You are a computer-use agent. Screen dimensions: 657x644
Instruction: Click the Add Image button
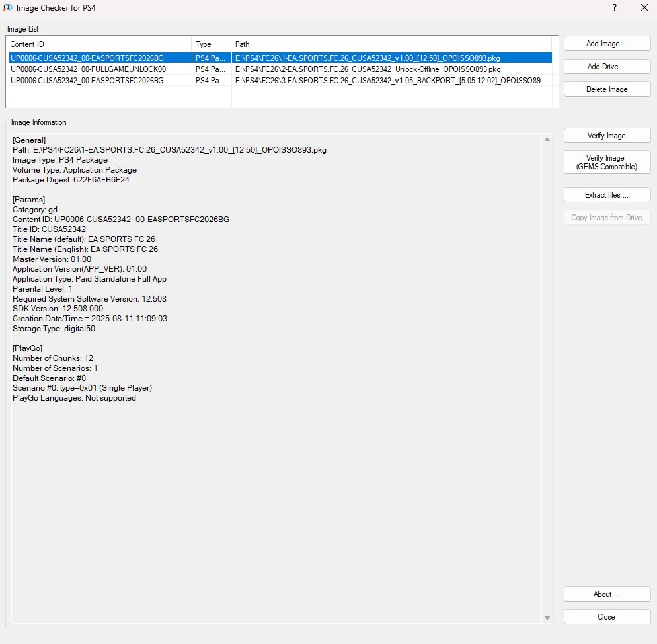(x=607, y=44)
